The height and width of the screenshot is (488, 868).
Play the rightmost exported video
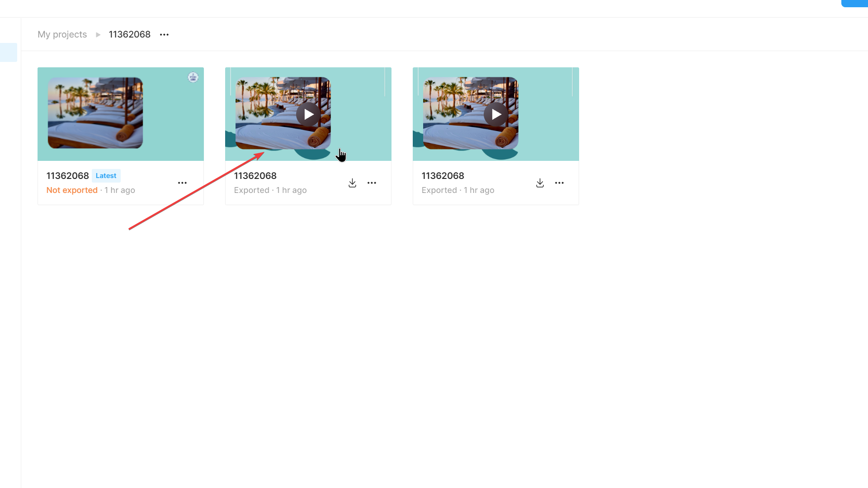coord(496,114)
